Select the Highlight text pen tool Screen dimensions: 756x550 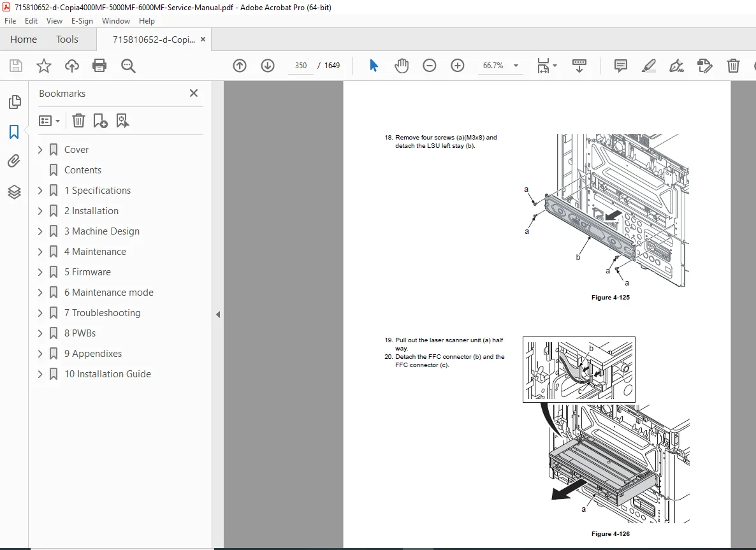pos(648,66)
